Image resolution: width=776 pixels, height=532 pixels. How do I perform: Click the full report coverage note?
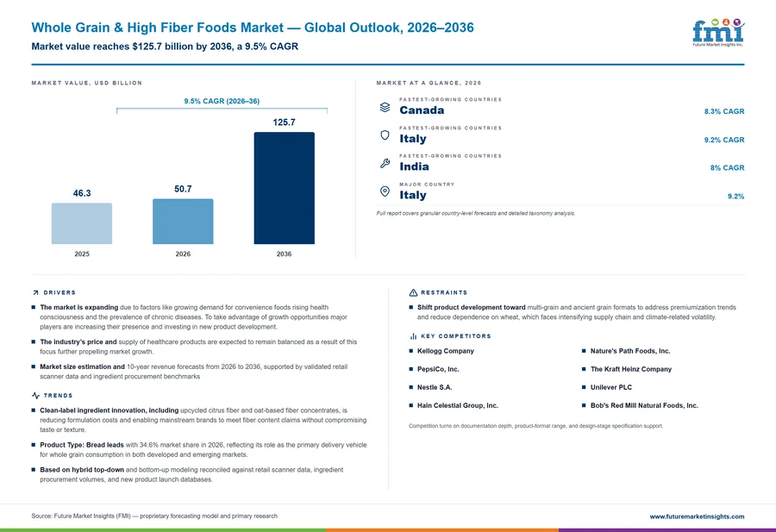click(476, 213)
